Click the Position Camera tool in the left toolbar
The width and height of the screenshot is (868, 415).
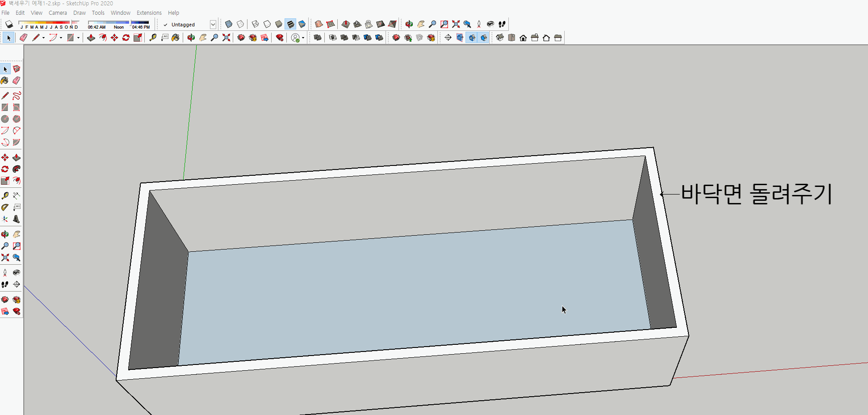(5, 273)
